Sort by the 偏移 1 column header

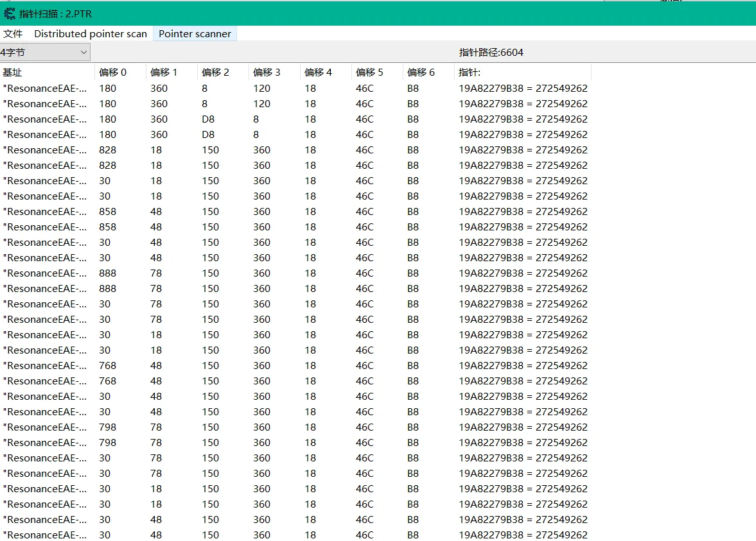tap(171, 73)
